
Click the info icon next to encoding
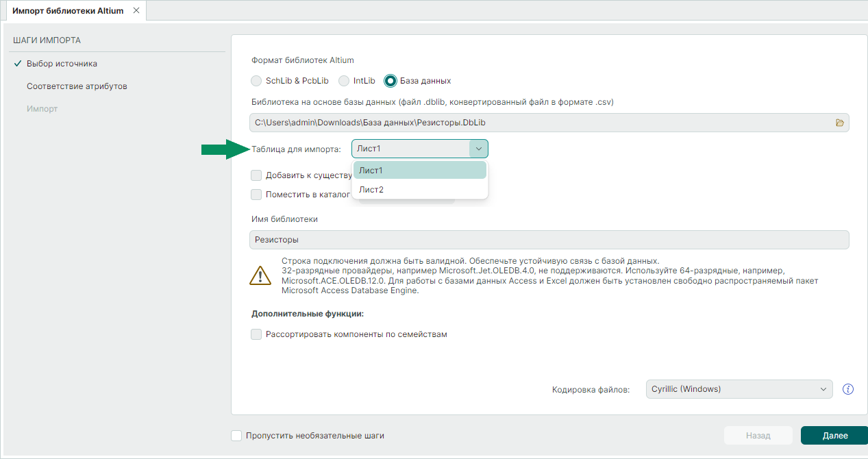pyautogui.click(x=848, y=389)
